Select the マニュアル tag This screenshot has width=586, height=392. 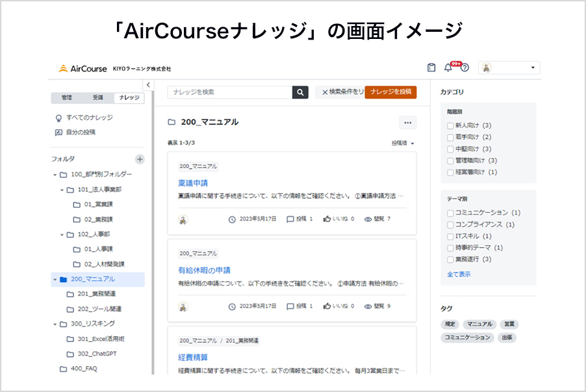click(x=479, y=324)
